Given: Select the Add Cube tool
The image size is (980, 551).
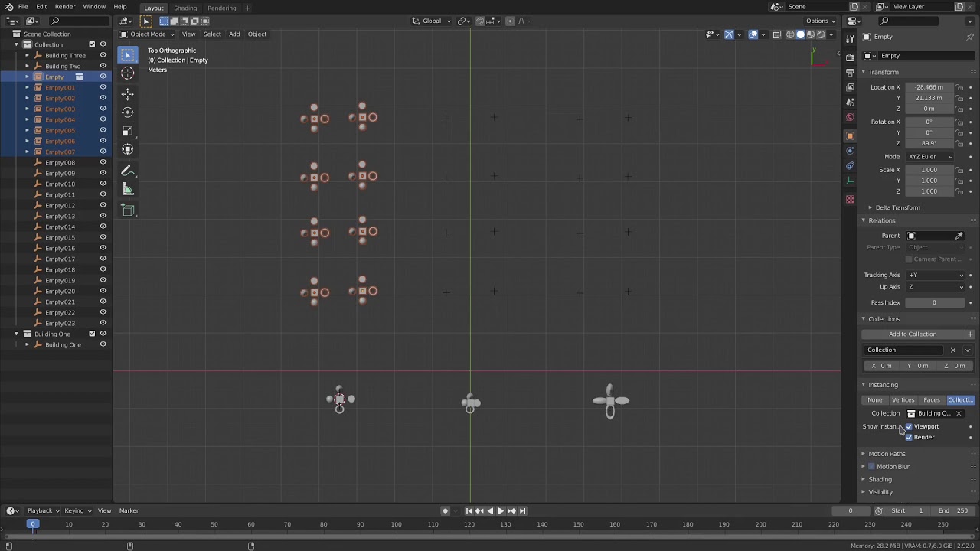Looking at the screenshot, I should click(128, 210).
